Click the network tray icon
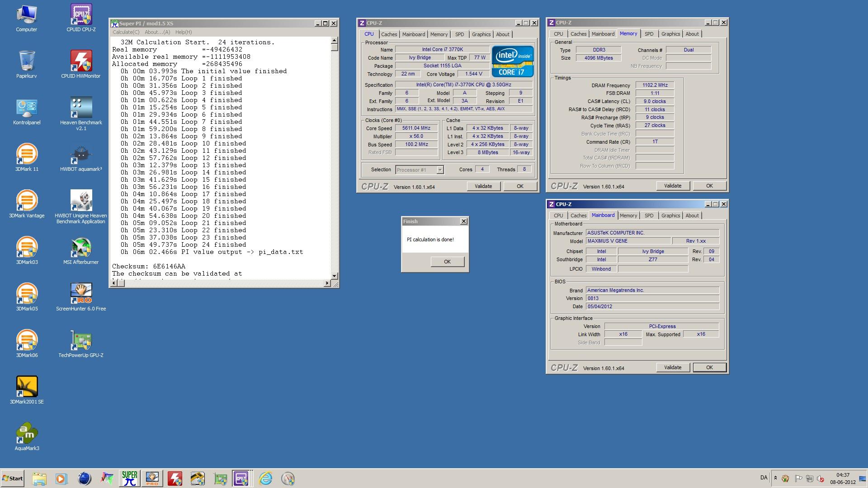Image resolution: width=868 pixels, height=488 pixels. click(809, 479)
